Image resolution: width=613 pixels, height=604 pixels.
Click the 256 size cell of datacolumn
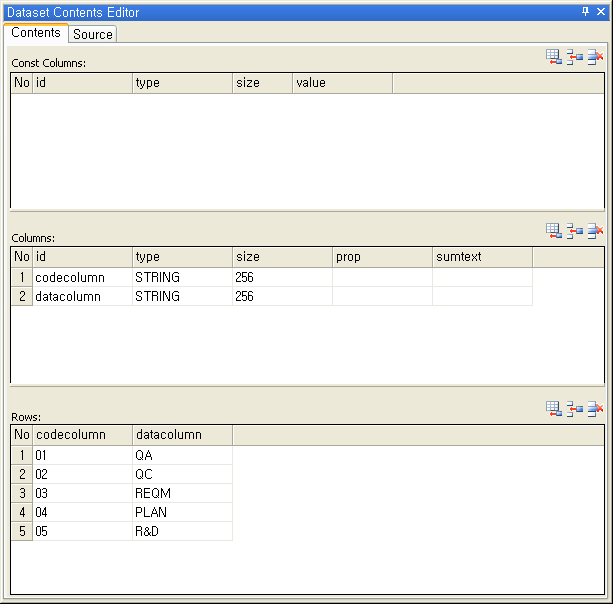(282, 296)
